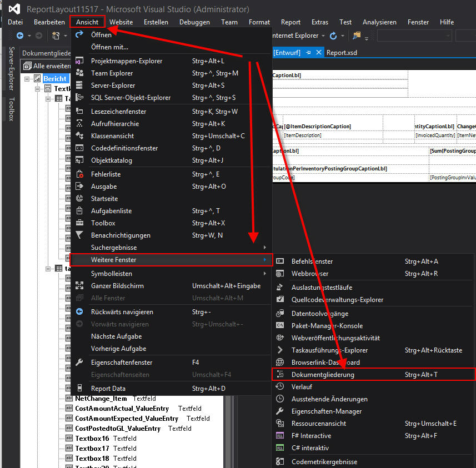Image resolution: width=476 pixels, height=468 pixels.
Task: Collapse the Bericht tree node
Action: (x=27, y=79)
